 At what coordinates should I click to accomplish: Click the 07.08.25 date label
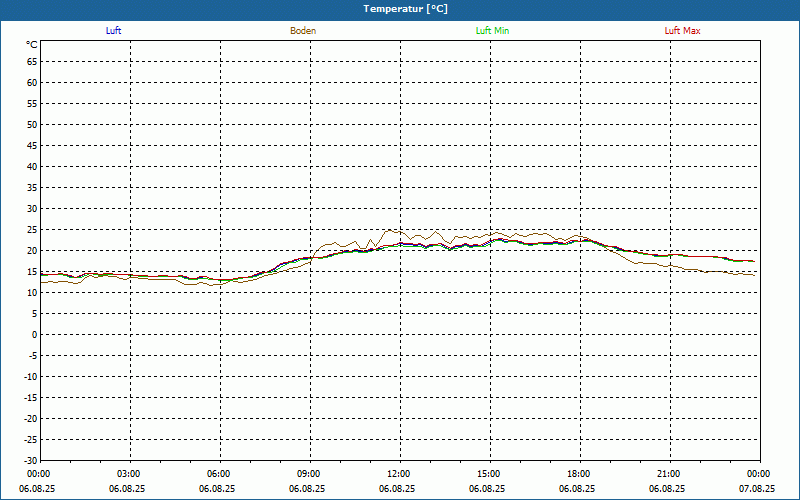tap(757, 489)
